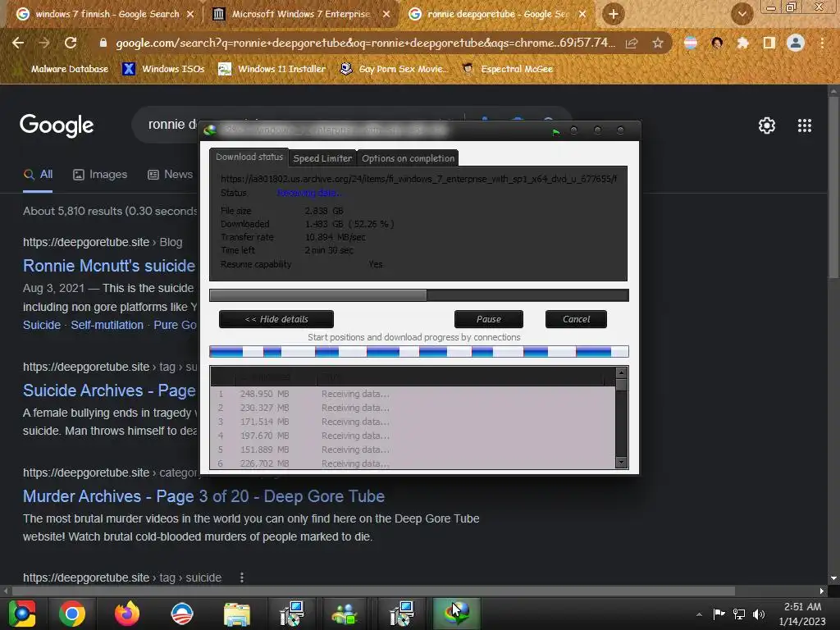840x630 pixels.
Task: Open the Chrome profile avatar
Action: pyautogui.click(x=796, y=43)
